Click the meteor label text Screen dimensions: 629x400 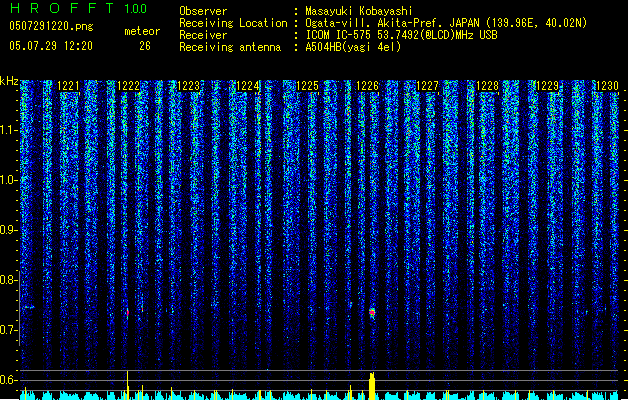[x=142, y=31]
